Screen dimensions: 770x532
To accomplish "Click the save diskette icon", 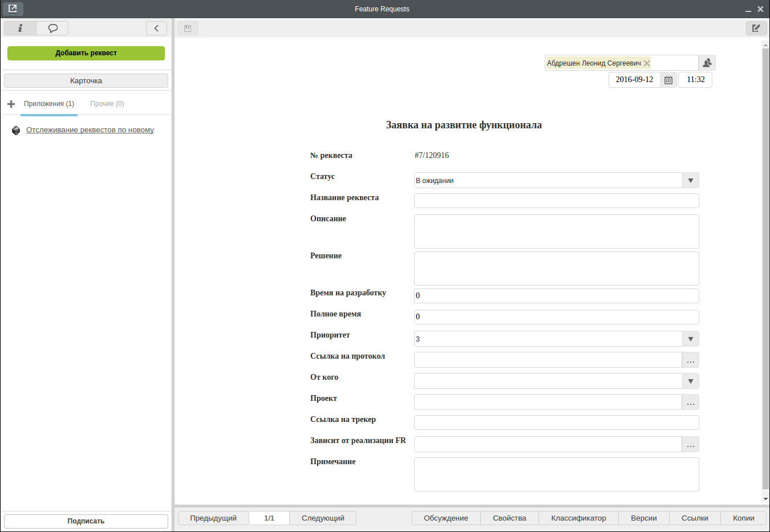I will 188,28.
